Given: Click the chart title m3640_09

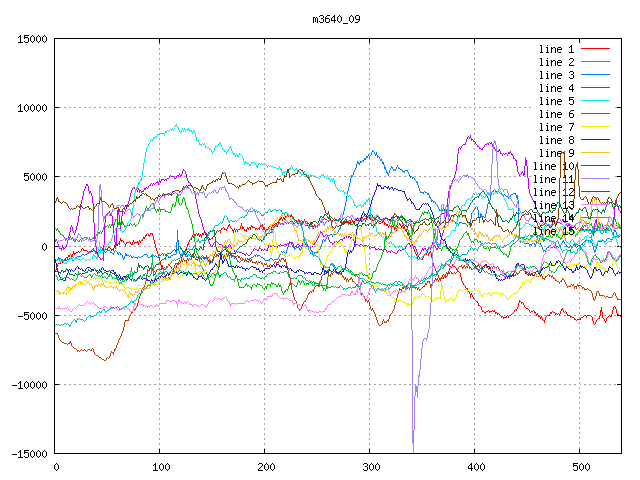Looking at the screenshot, I should pos(336,19).
